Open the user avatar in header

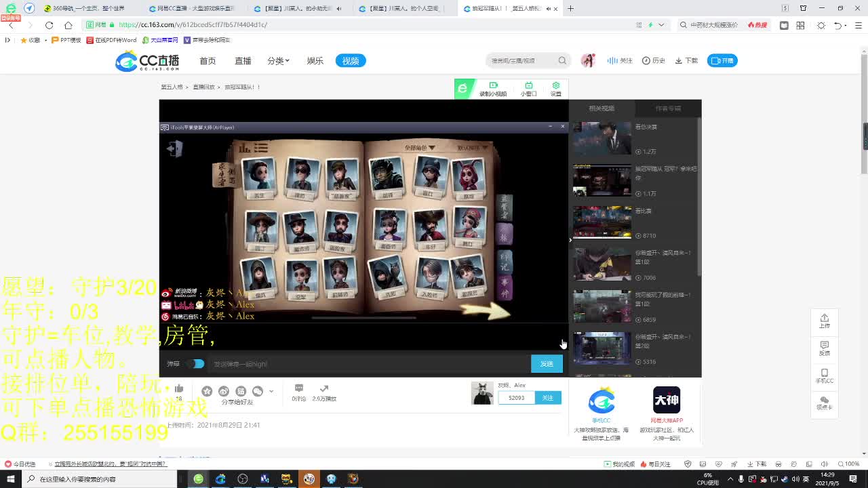[588, 61]
